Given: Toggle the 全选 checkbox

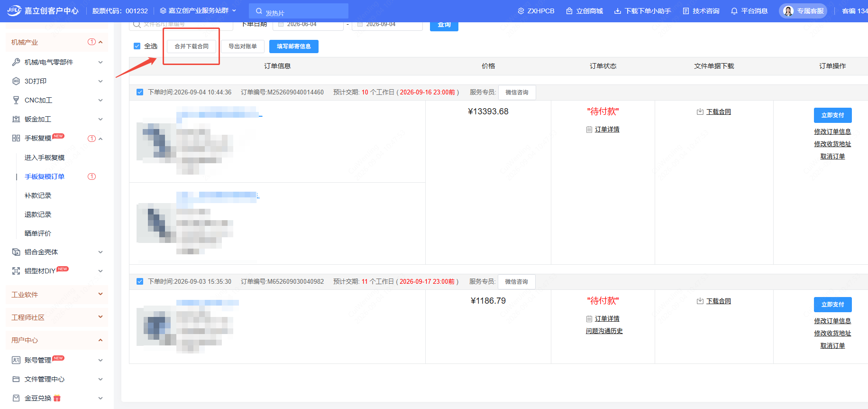Looking at the screenshot, I should coord(137,46).
